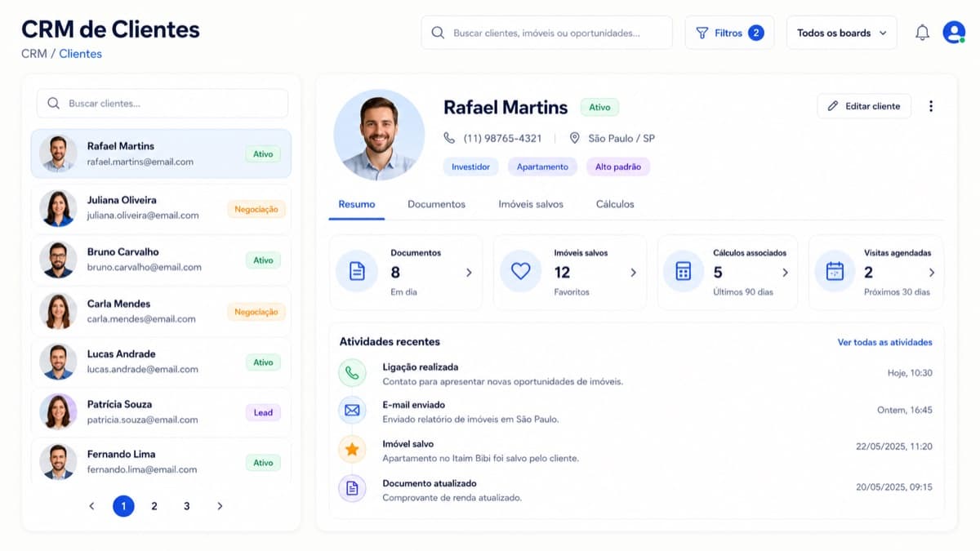Click the Ontem, 16:45 activity timestamp
The width and height of the screenshot is (980, 551).
[905, 410]
